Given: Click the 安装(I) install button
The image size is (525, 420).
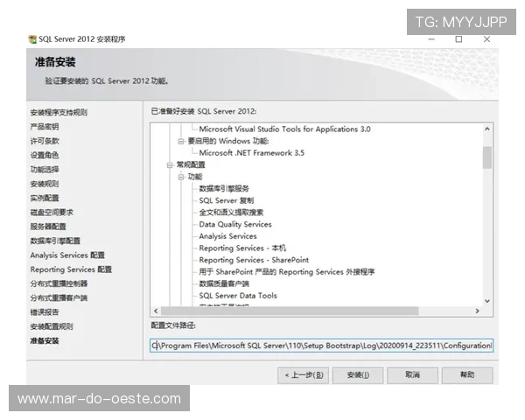Looking at the screenshot, I should click(x=358, y=375).
